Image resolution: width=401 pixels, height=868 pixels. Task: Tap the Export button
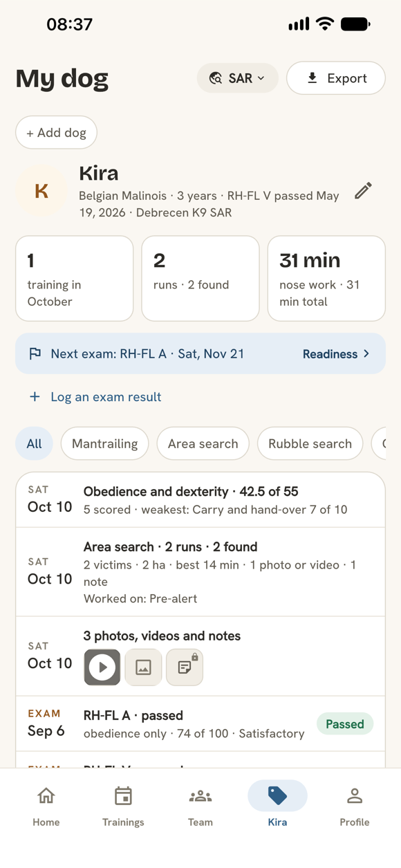[x=336, y=78]
